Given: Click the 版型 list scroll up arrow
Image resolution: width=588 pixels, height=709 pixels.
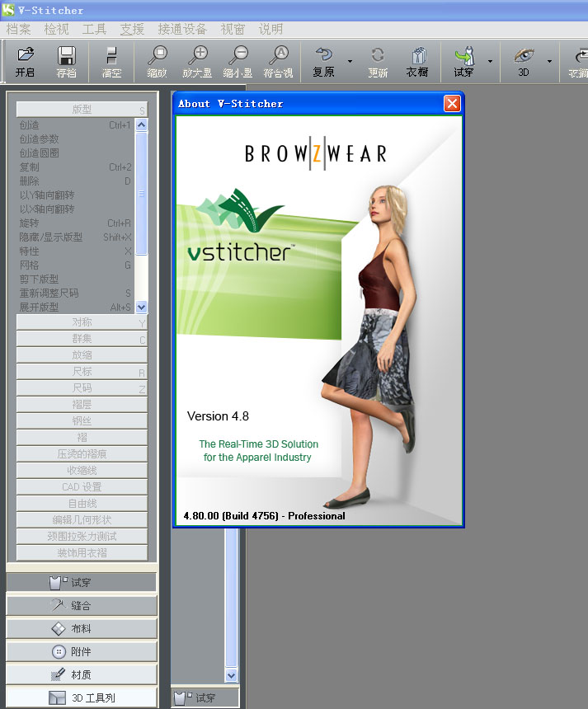Looking at the screenshot, I should tap(142, 124).
